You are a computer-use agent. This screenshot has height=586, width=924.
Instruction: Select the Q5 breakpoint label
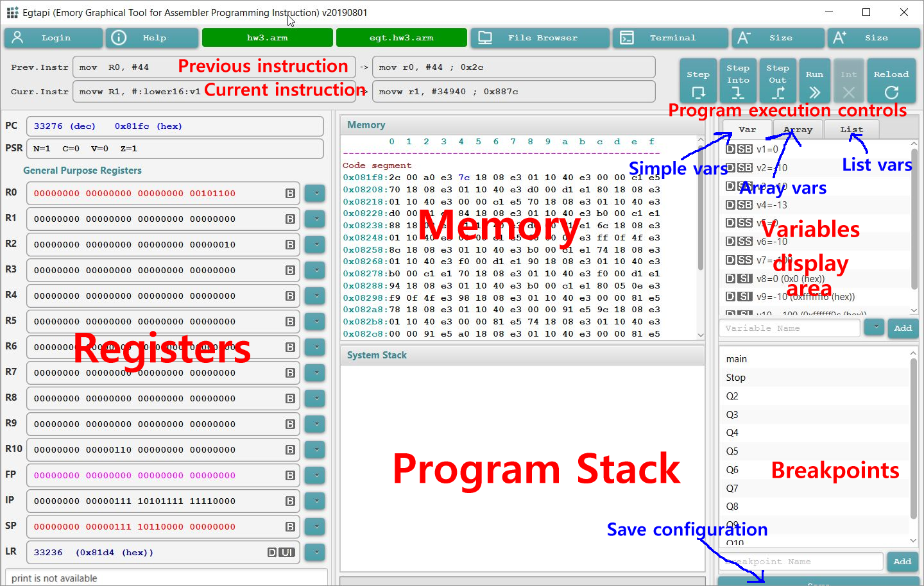(732, 451)
